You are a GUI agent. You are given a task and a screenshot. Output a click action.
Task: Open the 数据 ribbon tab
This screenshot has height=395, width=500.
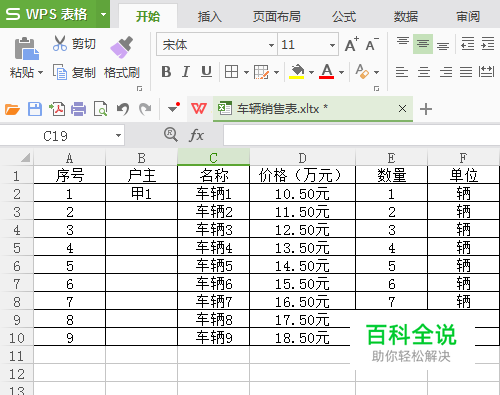406,16
